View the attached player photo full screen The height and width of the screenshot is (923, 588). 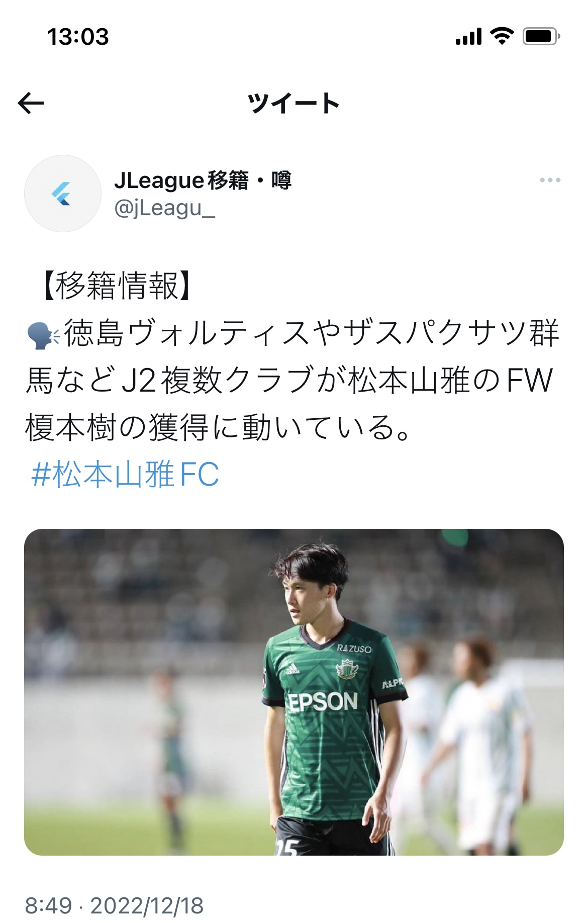(x=294, y=692)
